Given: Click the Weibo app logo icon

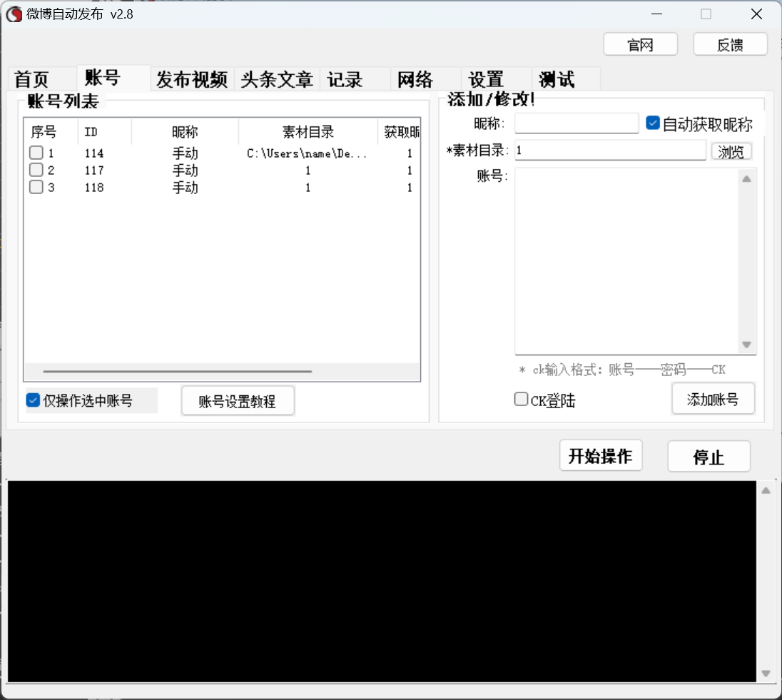Looking at the screenshot, I should point(14,14).
